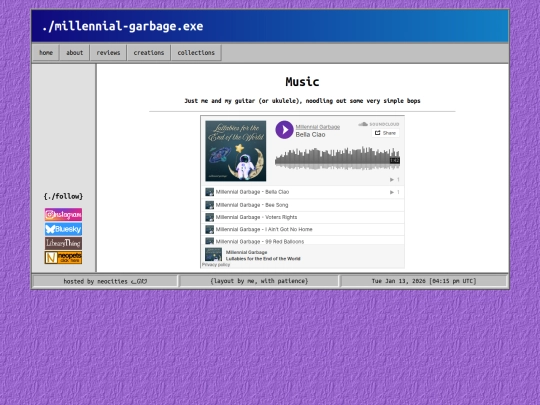Image resolution: width=540 pixels, height=405 pixels.
Task: Share the track via Share button
Action: (385, 133)
